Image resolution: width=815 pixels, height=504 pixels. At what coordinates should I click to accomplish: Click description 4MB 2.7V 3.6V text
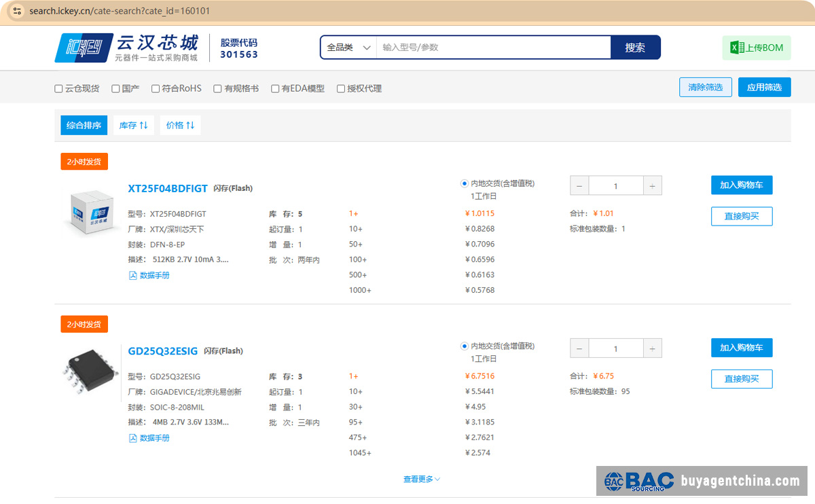[x=191, y=422]
